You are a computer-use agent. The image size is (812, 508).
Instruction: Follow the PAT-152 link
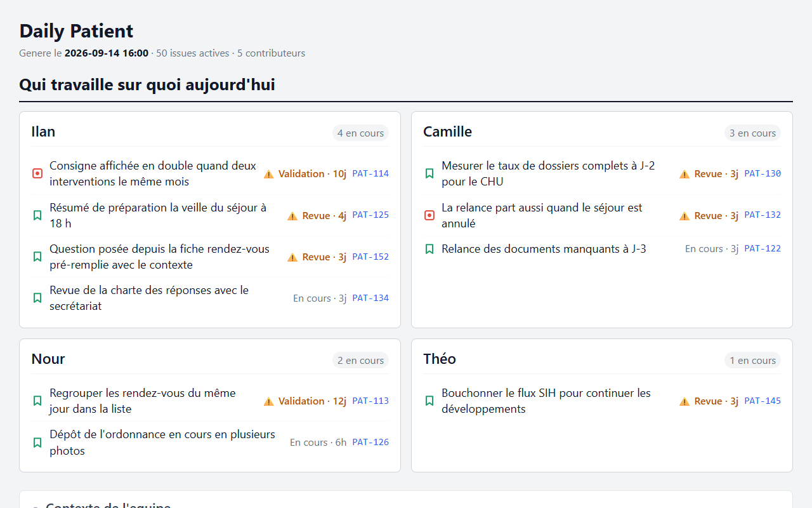pyautogui.click(x=370, y=257)
